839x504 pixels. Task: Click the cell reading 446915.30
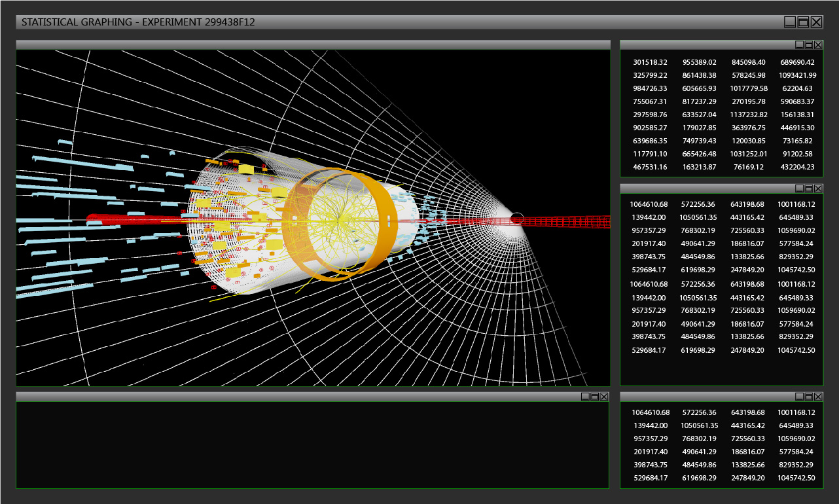pos(798,128)
